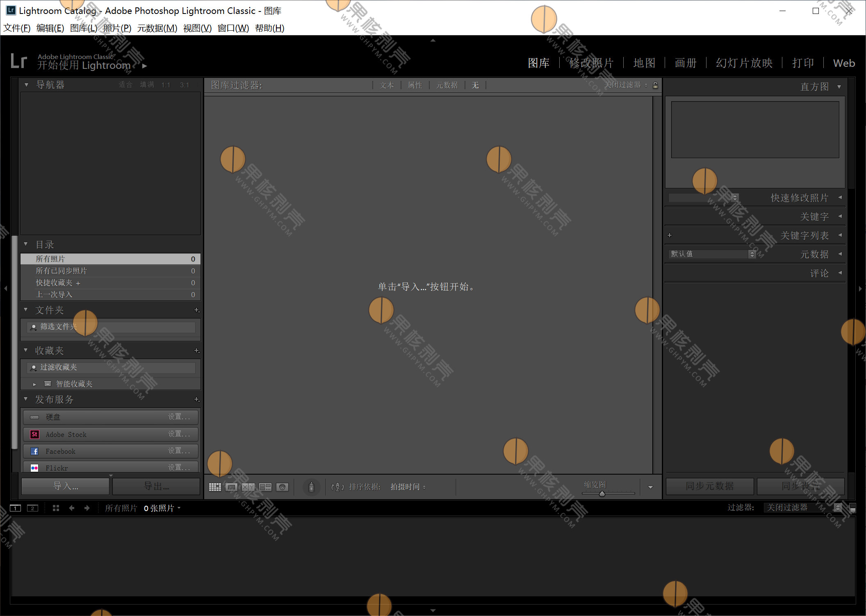Screen dimensions: 866x616
Task: Collapse the 直方图 histogram panel
Action: (839, 87)
